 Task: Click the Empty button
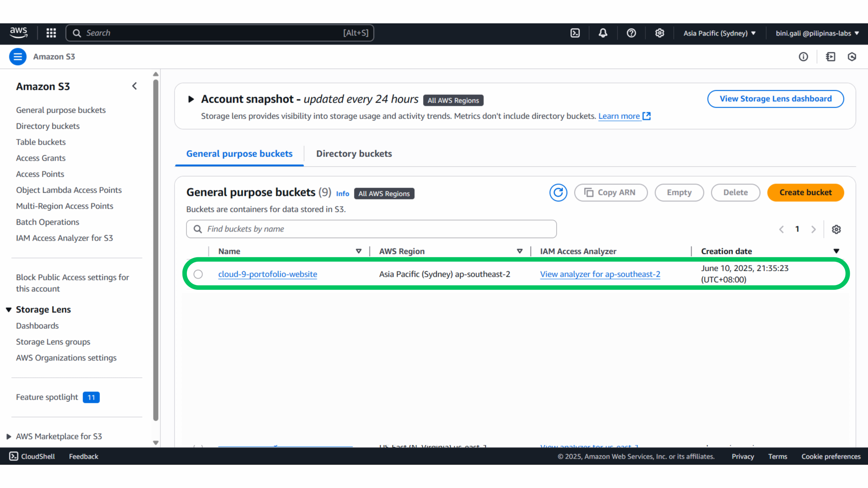click(x=679, y=192)
